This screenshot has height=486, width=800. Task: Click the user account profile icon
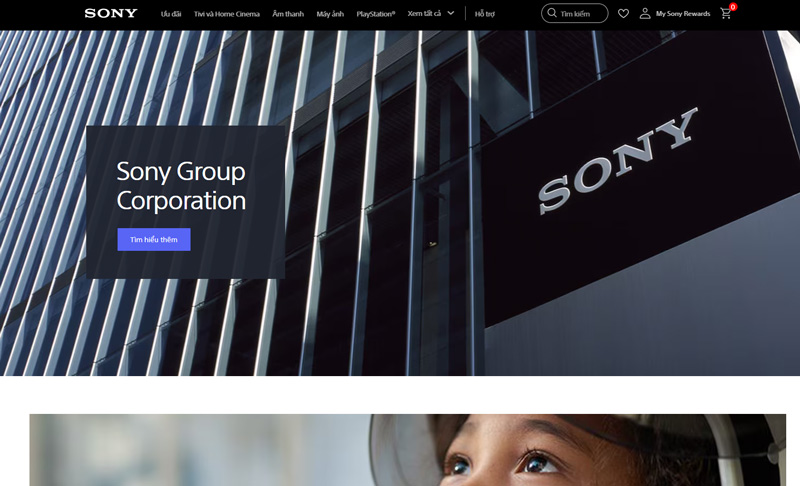tap(645, 14)
